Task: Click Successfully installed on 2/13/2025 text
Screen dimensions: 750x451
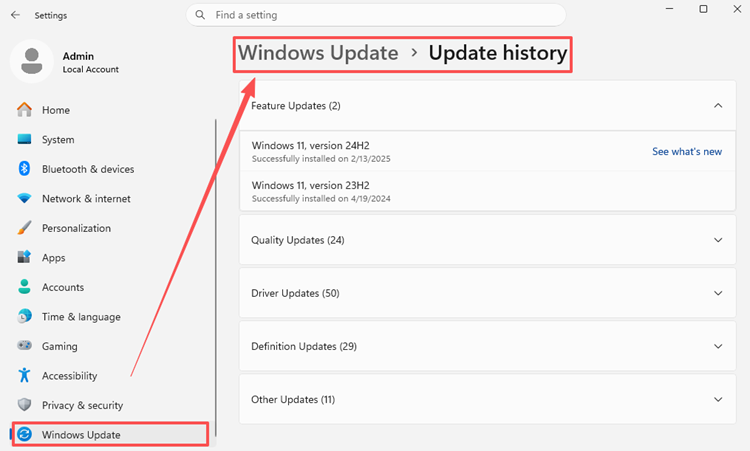Action: (x=321, y=159)
